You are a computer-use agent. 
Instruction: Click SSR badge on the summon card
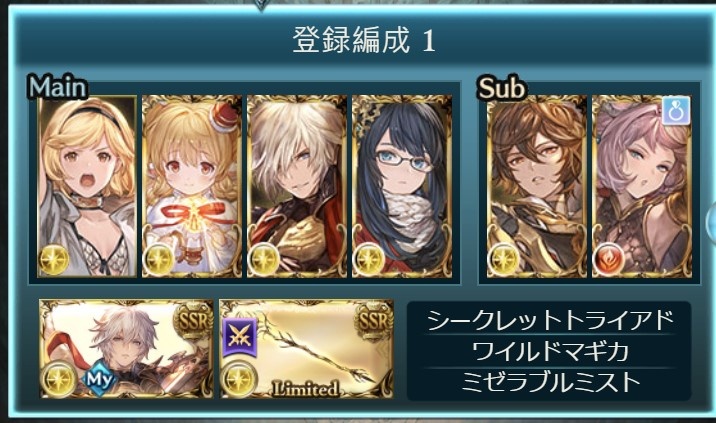coord(192,322)
